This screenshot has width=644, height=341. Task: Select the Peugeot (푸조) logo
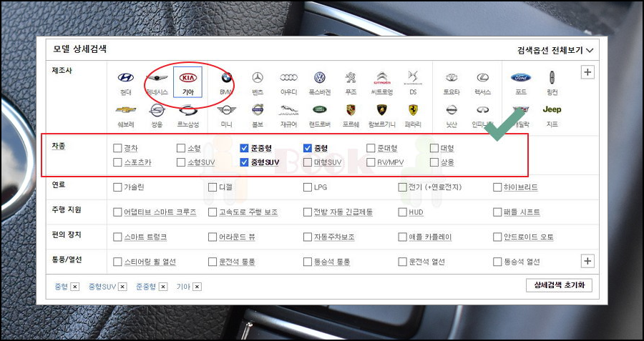pos(351,77)
